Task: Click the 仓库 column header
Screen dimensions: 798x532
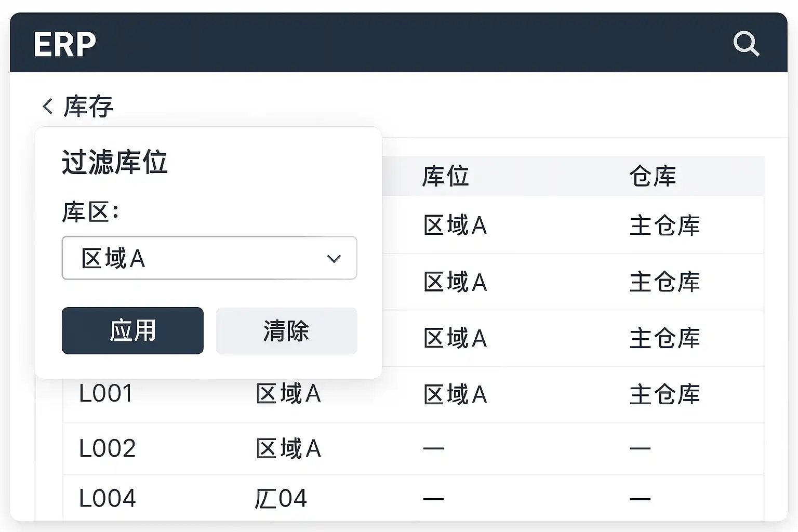Action: click(653, 177)
